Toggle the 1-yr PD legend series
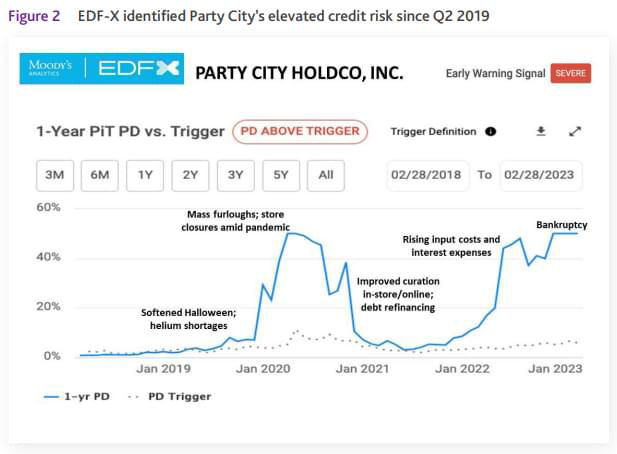The height and width of the screenshot is (454, 617). coord(79,396)
